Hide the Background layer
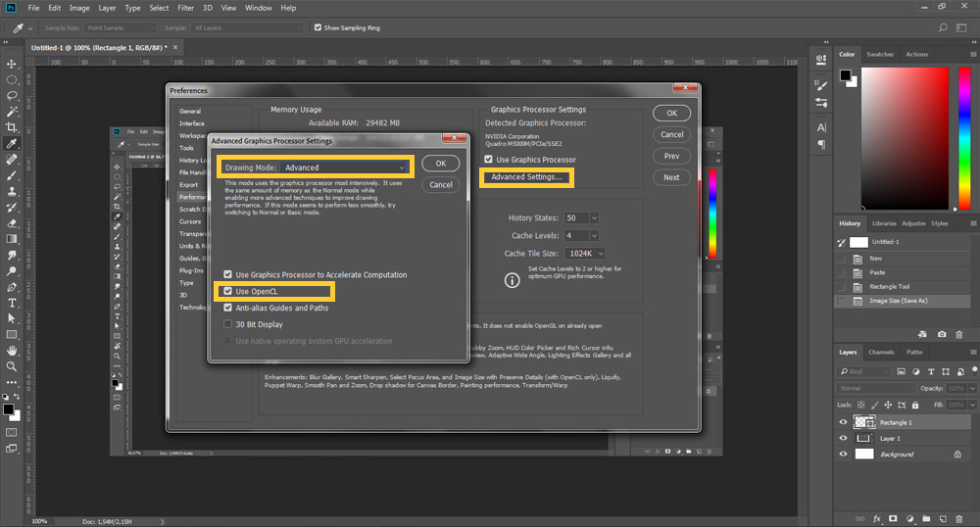Viewport: 980px width, 527px height. coord(843,454)
